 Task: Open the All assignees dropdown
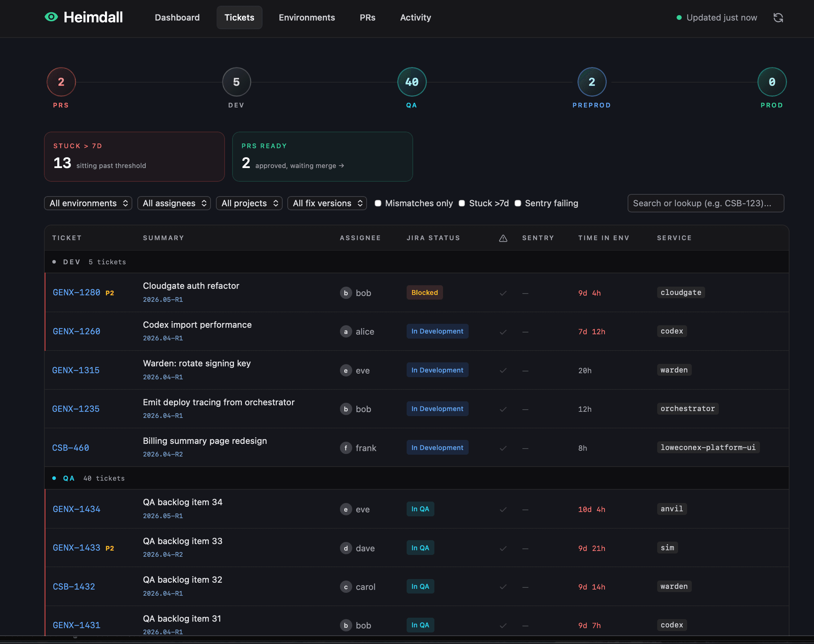(x=174, y=203)
